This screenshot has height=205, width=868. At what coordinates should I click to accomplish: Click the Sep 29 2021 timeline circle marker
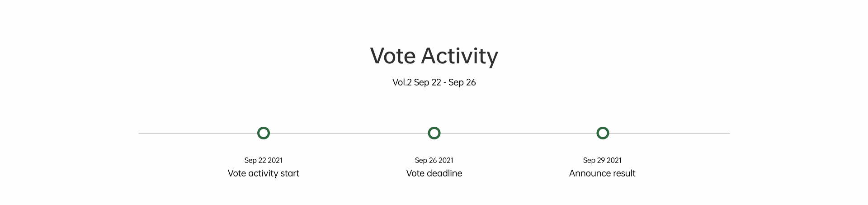[603, 133]
